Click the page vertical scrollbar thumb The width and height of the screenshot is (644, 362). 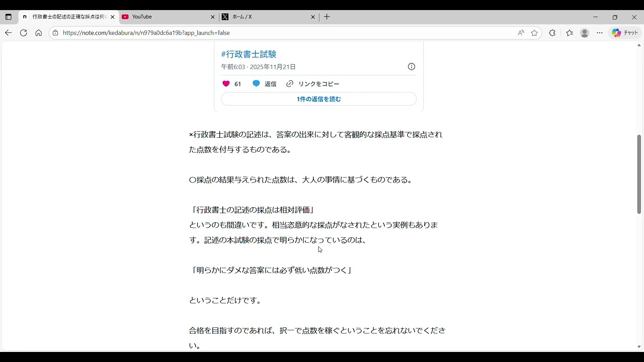coord(639,174)
